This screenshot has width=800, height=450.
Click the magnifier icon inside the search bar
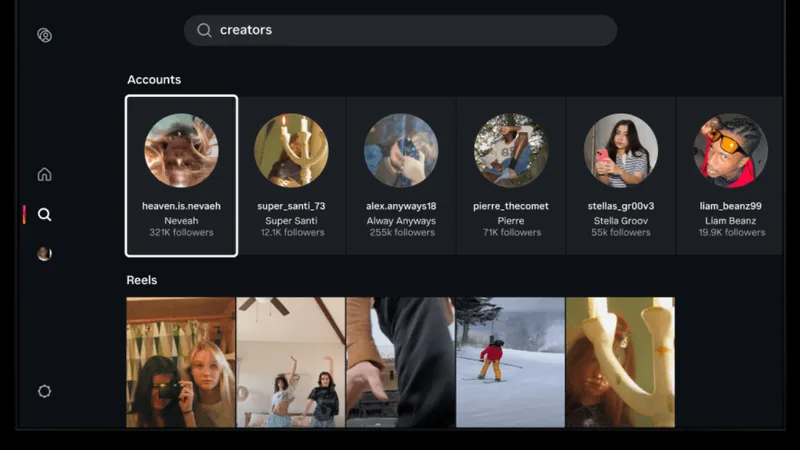pos(204,30)
